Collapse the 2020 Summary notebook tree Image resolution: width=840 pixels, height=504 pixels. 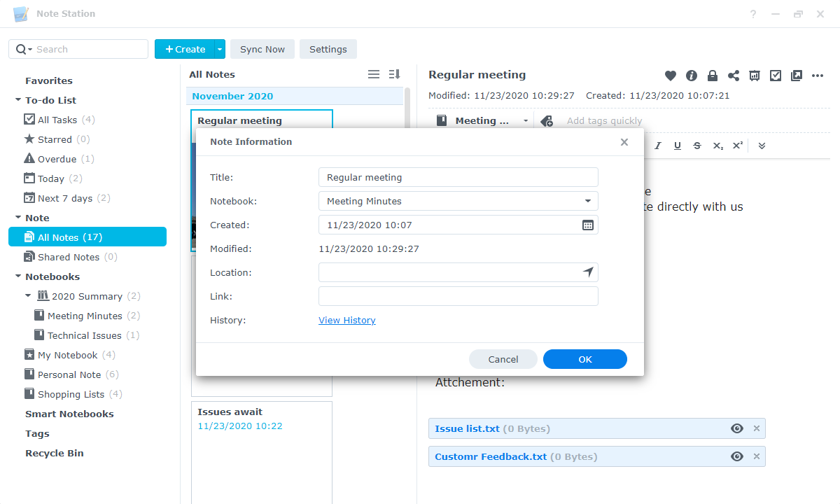click(x=28, y=296)
